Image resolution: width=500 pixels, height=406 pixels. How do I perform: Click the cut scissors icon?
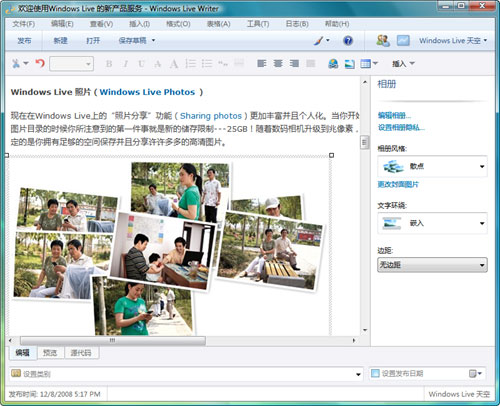(x=16, y=63)
